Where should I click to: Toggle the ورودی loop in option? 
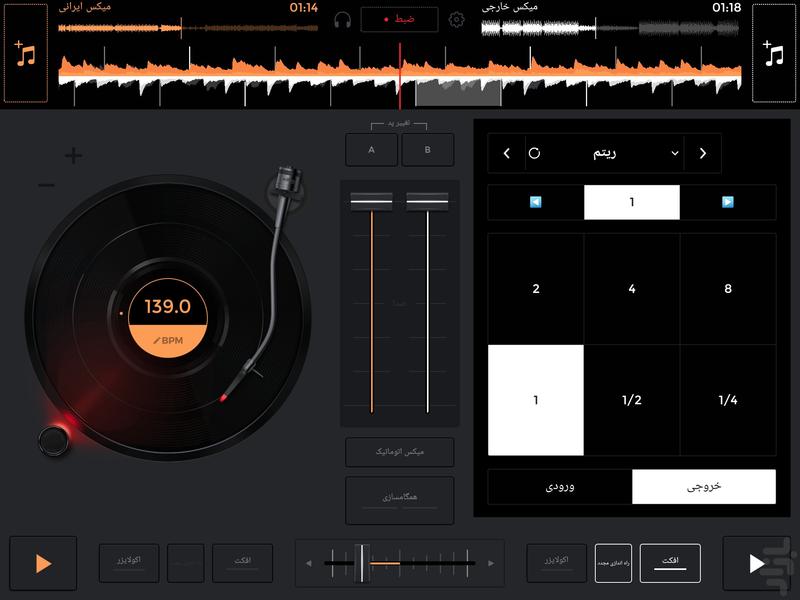[x=559, y=487]
